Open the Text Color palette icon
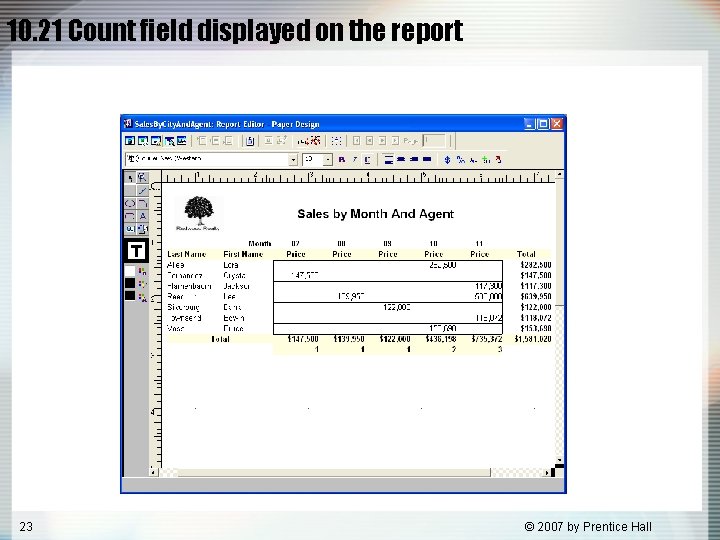This screenshot has height=540, width=720. click(x=142, y=296)
